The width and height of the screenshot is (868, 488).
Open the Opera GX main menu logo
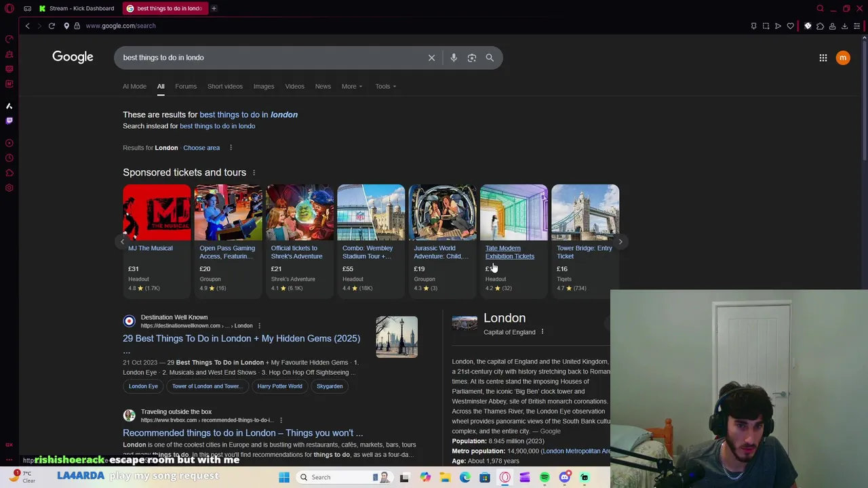(x=9, y=8)
